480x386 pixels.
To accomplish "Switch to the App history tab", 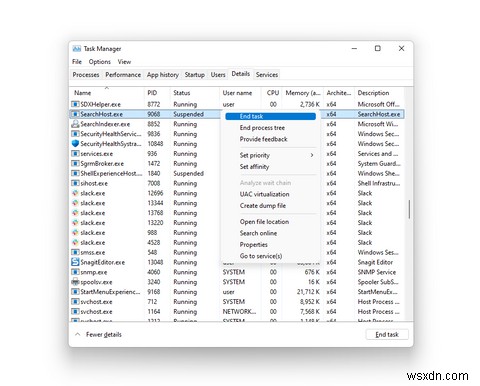I will coord(163,75).
